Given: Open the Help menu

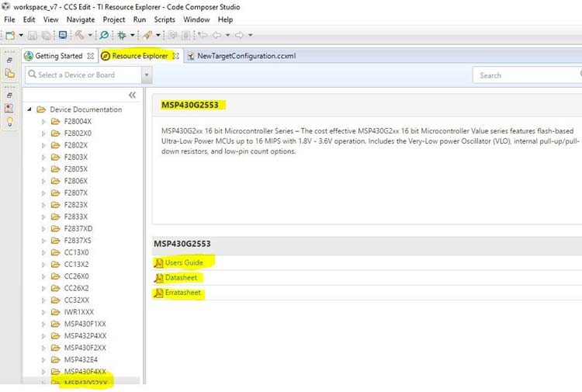Looking at the screenshot, I should point(225,19).
